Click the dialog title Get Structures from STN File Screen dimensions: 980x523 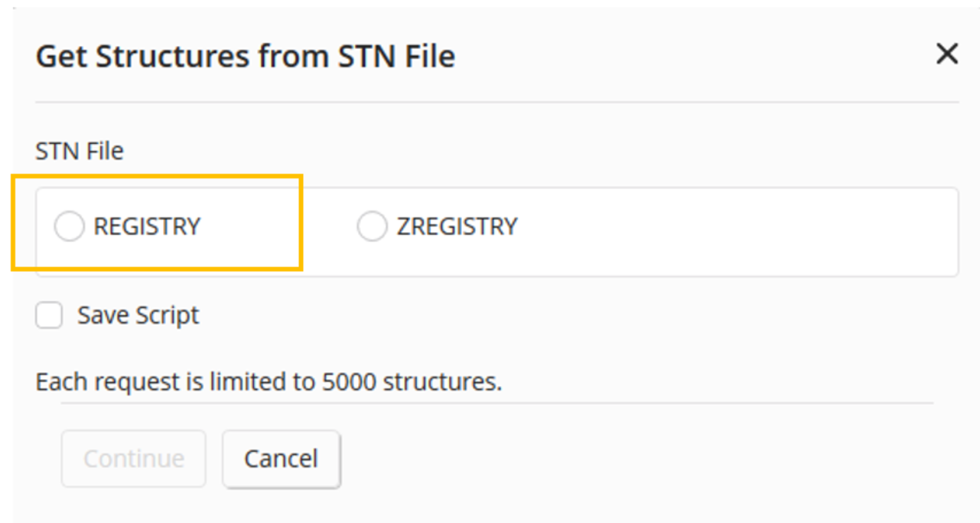[x=245, y=57]
